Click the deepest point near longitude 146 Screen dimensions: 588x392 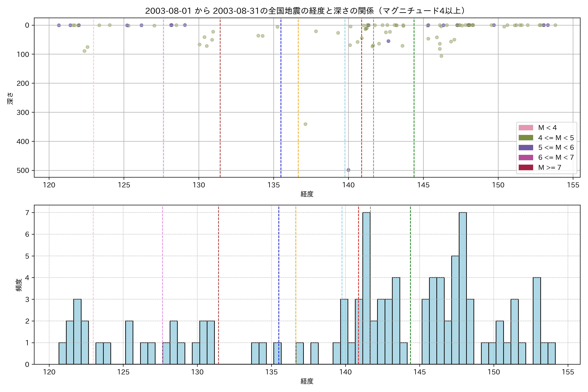pyautogui.click(x=441, y=56)
